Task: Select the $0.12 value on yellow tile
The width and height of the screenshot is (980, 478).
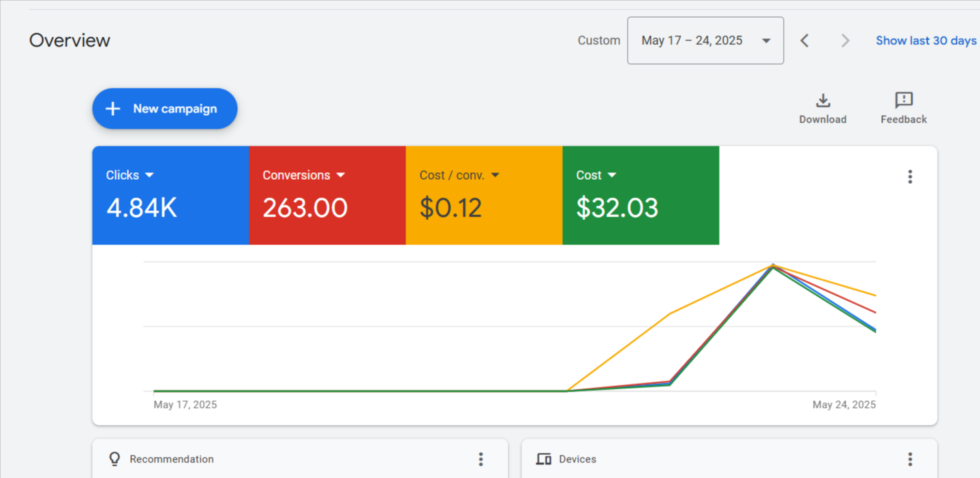Action: tap(450, 208)
